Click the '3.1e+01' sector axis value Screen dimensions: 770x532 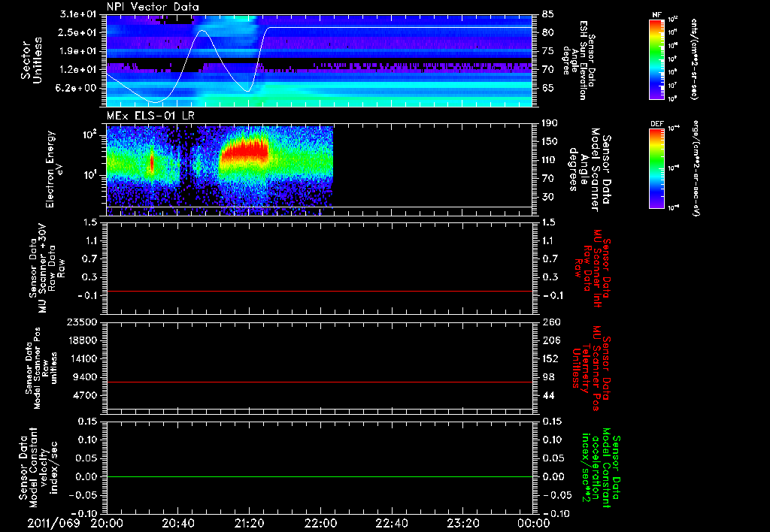78,14
